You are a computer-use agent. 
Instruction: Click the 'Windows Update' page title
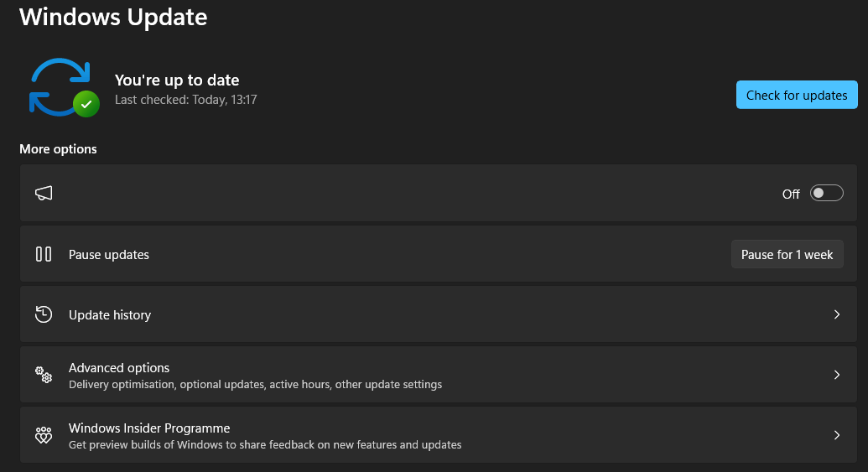point(113,17)
